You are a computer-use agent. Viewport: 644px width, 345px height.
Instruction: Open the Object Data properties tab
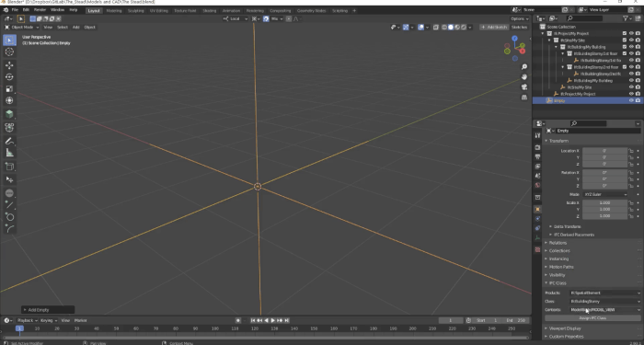537,237
